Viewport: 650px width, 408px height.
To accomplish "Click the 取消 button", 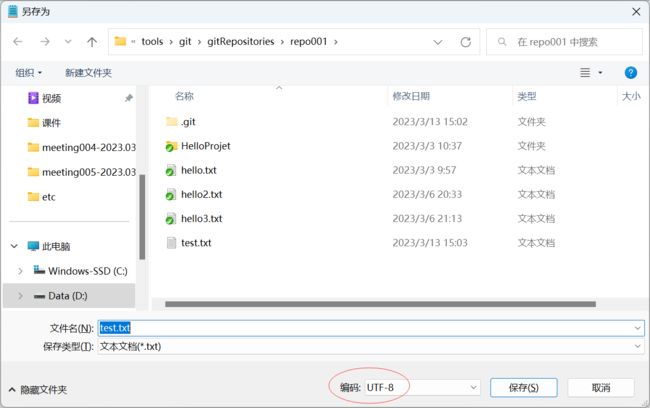I will coord(601,388).
